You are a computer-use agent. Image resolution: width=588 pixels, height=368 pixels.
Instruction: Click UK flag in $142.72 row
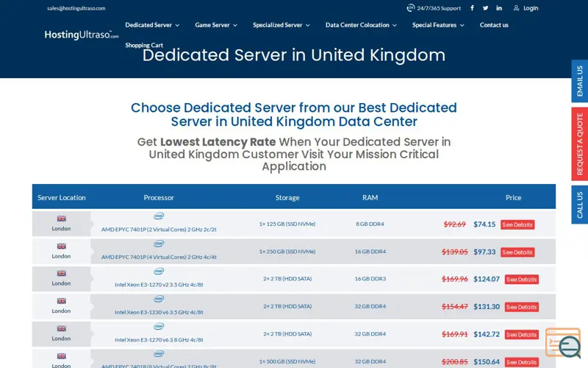pyautogui.click(x=62, y=328)
